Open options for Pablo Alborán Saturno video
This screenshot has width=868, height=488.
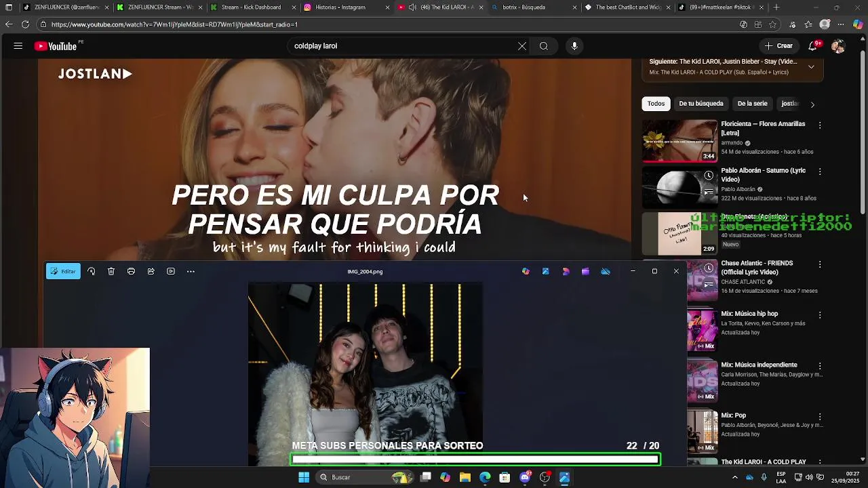(820, 172)
